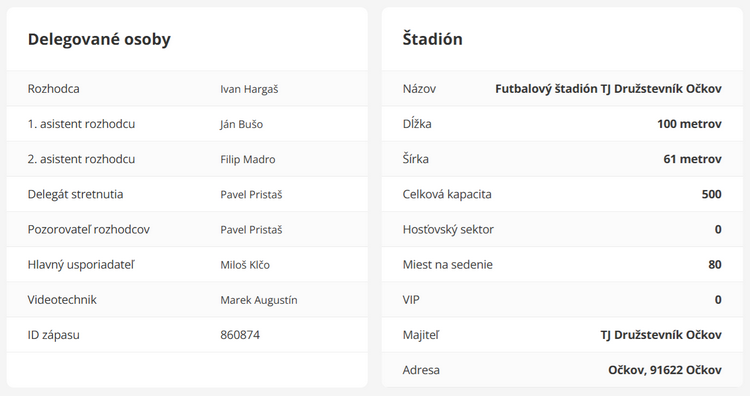Image resolution: width=750 pixels, height=396 pixels.
Task: Click the Miest na sedenie value 80
Action: [x=715, y=264]
